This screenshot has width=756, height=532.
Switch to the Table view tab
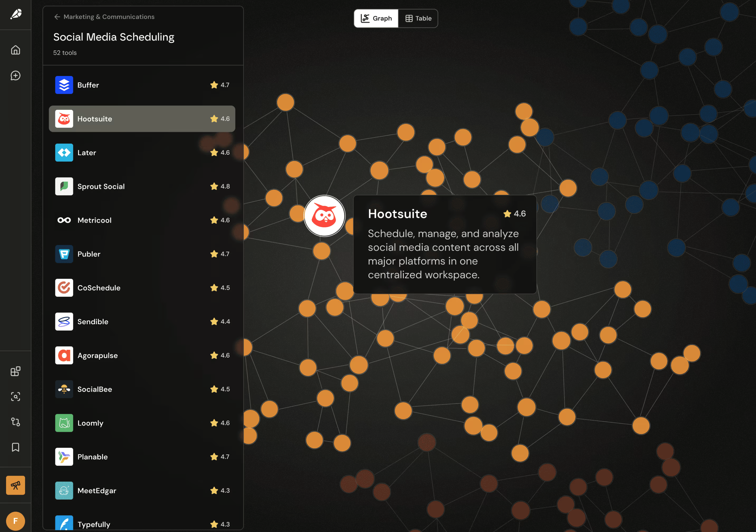(418, 18)
